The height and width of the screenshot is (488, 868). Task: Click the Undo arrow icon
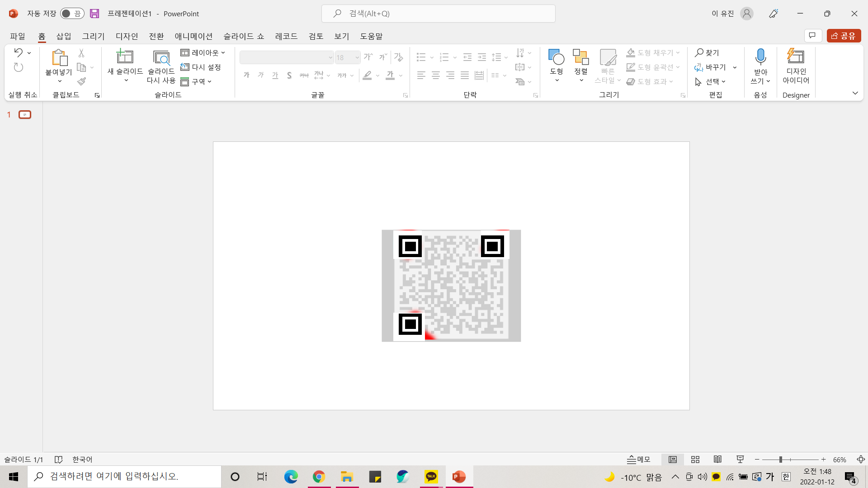click(18, 52)
